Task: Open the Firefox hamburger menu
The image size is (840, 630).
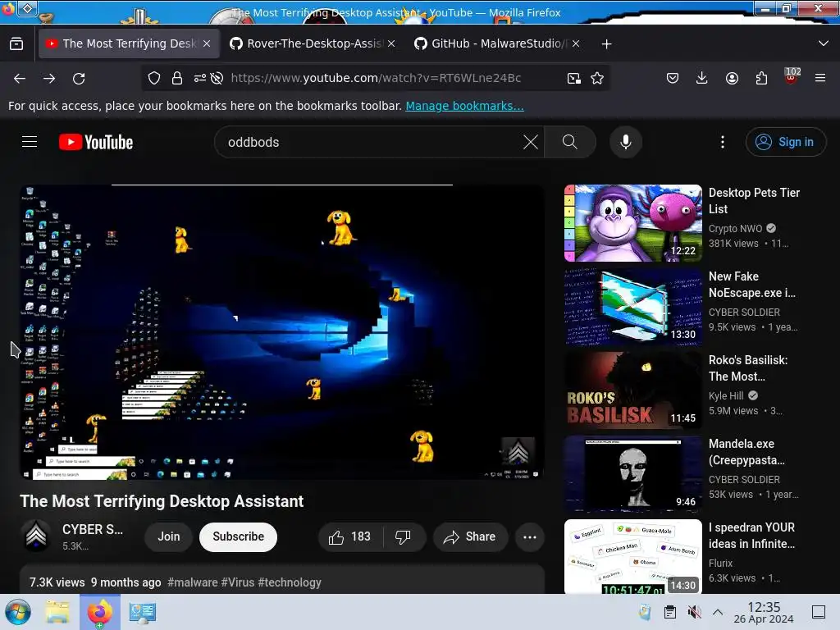Action: 820,78
